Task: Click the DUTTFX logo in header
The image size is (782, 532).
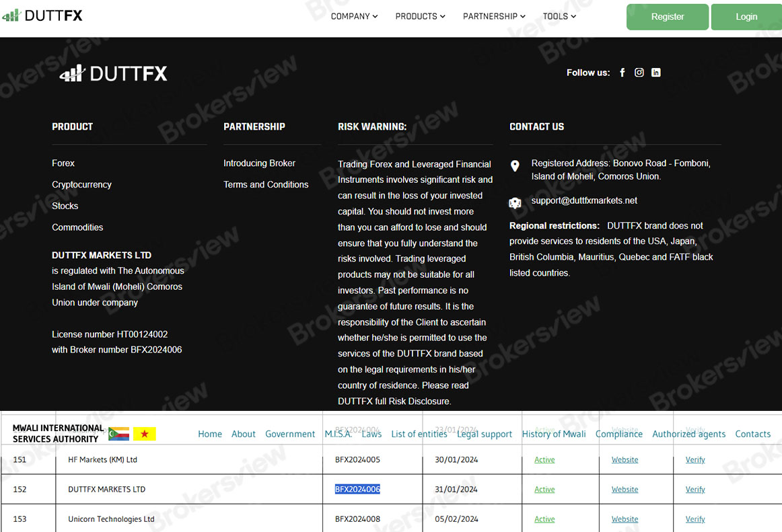Action: pos(42,15)
